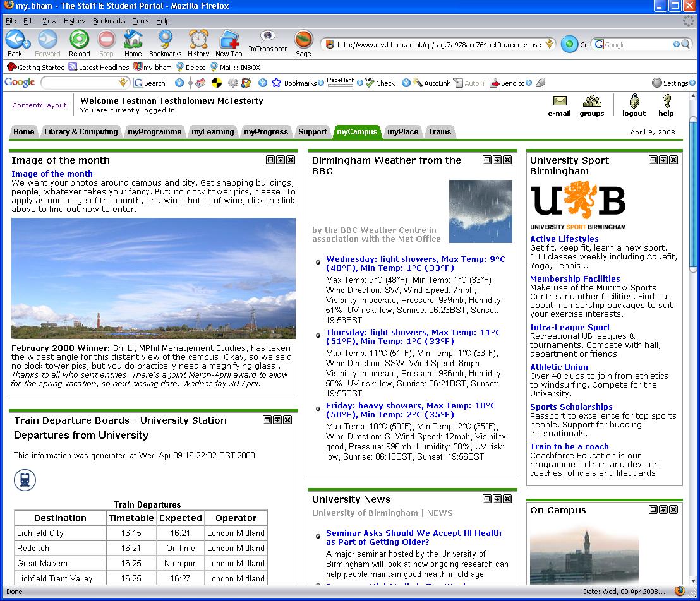Open the Tools menu
Screen dimensions: 700x601
(141, 21)
